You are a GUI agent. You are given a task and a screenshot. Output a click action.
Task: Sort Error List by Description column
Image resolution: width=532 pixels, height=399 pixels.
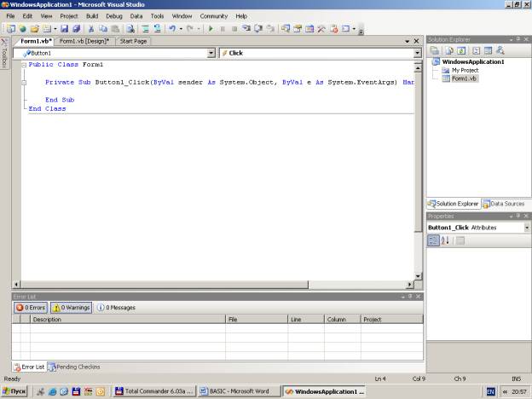coord(128,319)
